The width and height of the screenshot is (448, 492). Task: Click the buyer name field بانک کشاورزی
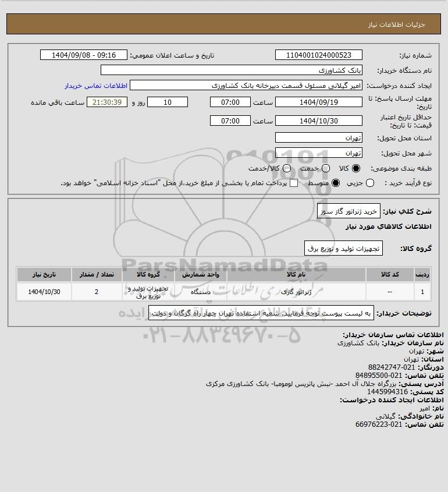[x=232, y=70]
